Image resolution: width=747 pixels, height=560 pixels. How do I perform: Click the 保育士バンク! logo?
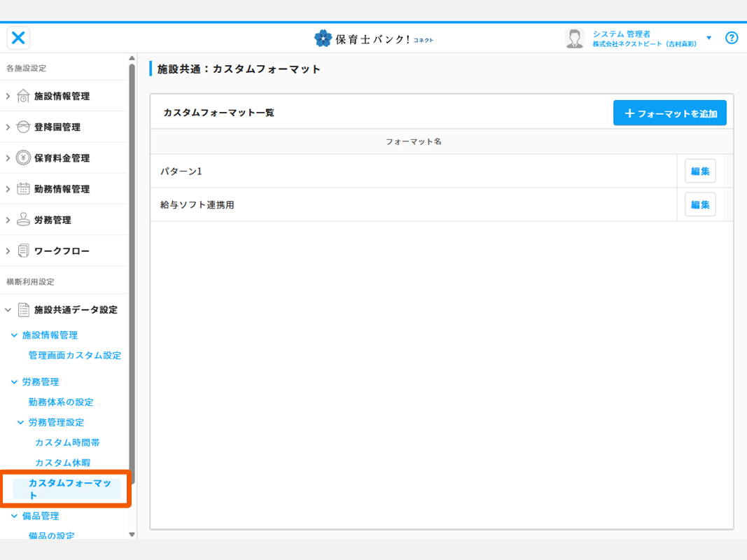(373, 38)
